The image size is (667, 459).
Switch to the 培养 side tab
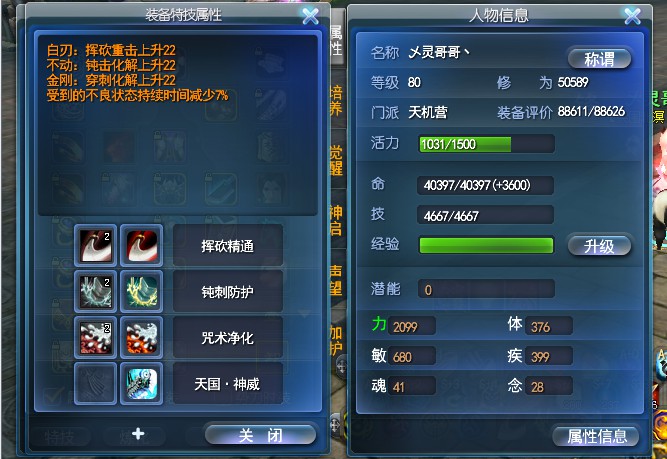[x=336, y=101]
